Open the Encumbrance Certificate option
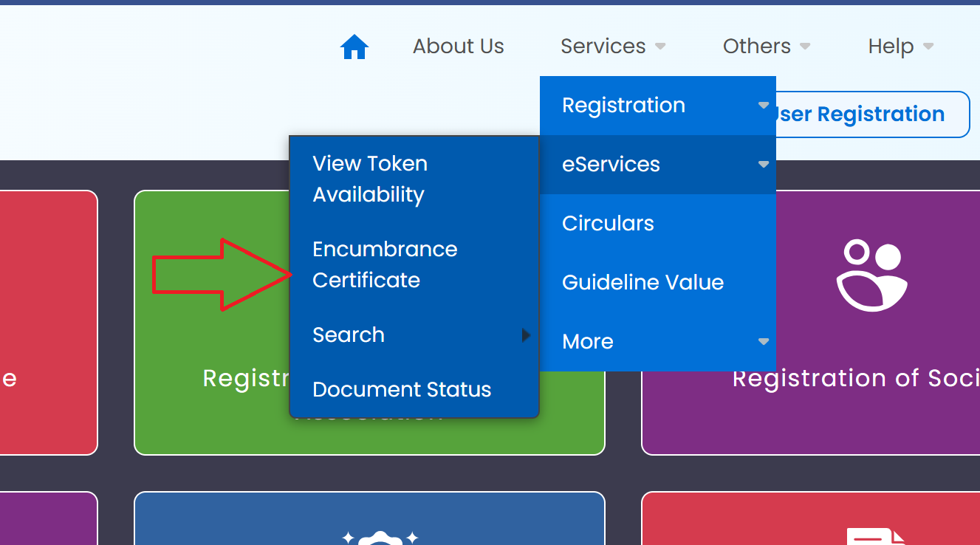 (x=384, y=264)
